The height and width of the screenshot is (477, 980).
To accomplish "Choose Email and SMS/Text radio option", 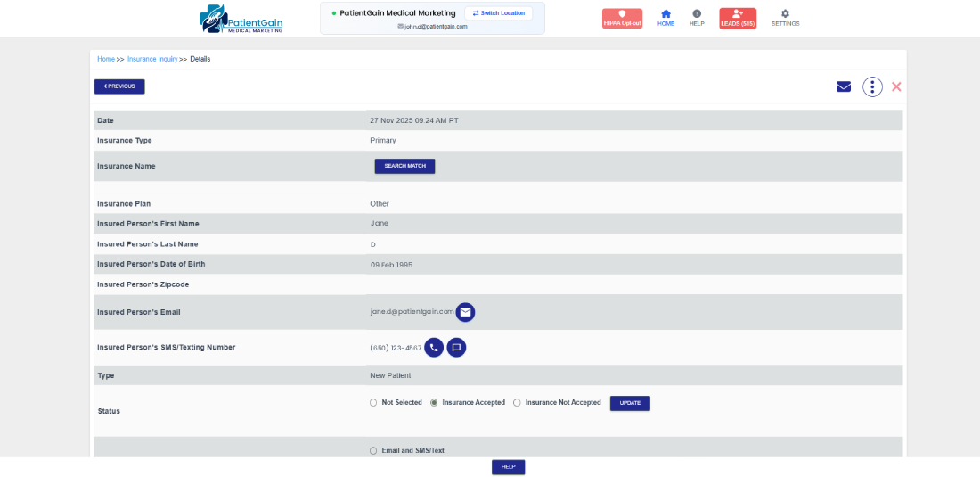I will coord(374,451).
